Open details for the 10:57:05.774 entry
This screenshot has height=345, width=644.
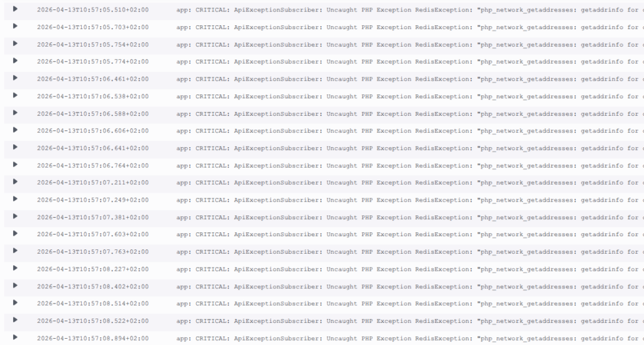(x=15, y=60)
